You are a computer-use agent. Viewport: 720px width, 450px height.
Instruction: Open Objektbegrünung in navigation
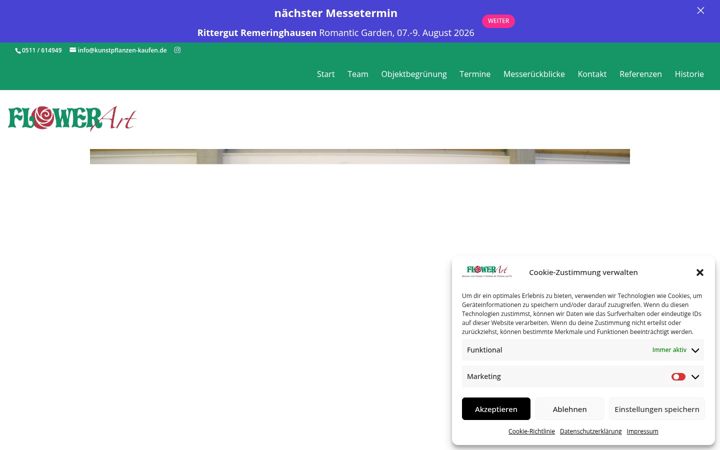click(414, 74)
